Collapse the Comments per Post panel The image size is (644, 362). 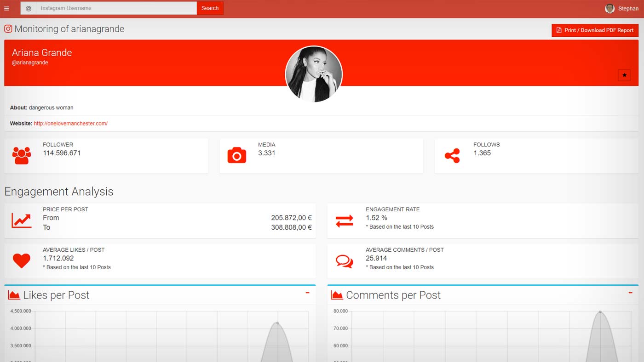click(x=631, y=293)
